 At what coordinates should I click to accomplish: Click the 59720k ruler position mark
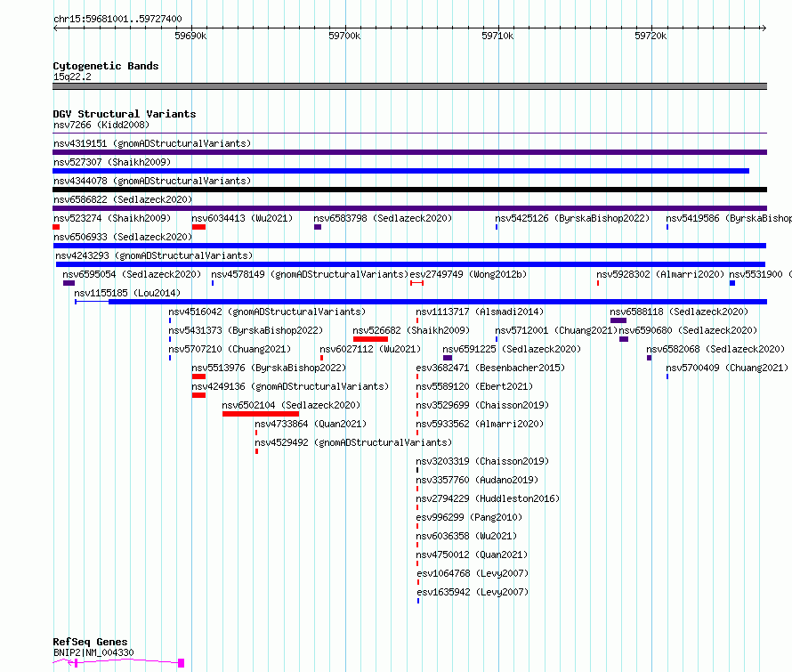tap(651, 36)
